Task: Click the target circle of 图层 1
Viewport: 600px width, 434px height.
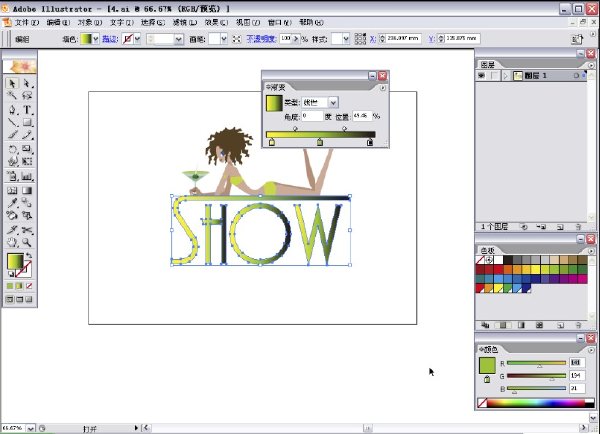Action: (x=576, y=76)
